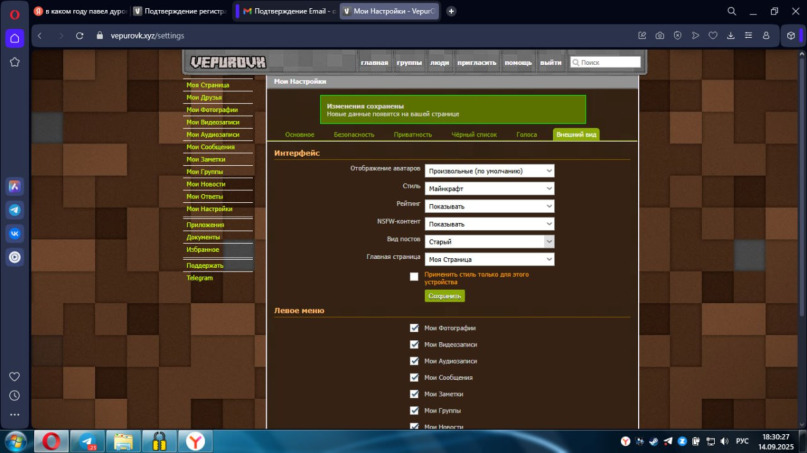Open the 'Главная страница' dropdown
This screenshot has width=807, height=453.
(x=489, y=259)
